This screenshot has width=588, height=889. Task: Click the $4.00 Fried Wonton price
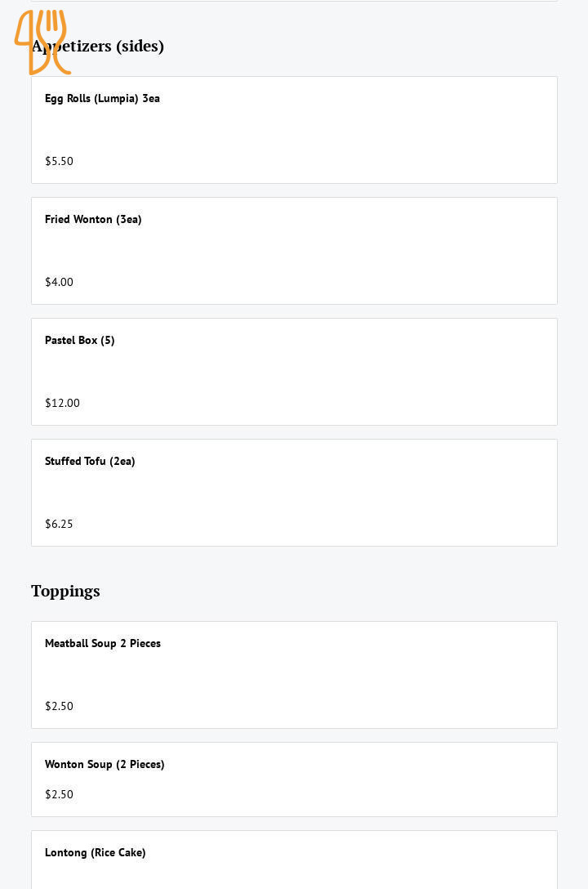click(59, 283)
